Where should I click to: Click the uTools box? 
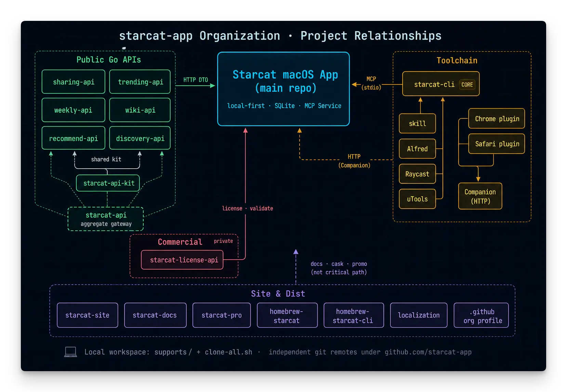pos(417,199)
